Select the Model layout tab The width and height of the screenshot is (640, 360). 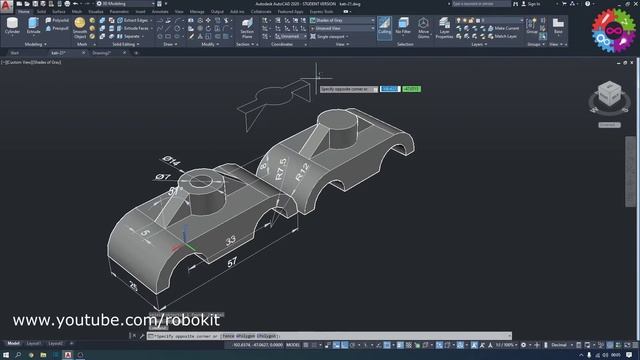point(13,343)
